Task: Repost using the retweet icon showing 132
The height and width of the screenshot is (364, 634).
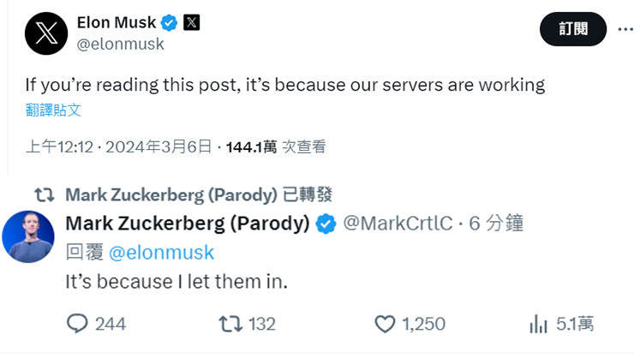Action: pyautogui.click(x=230, y=324)
